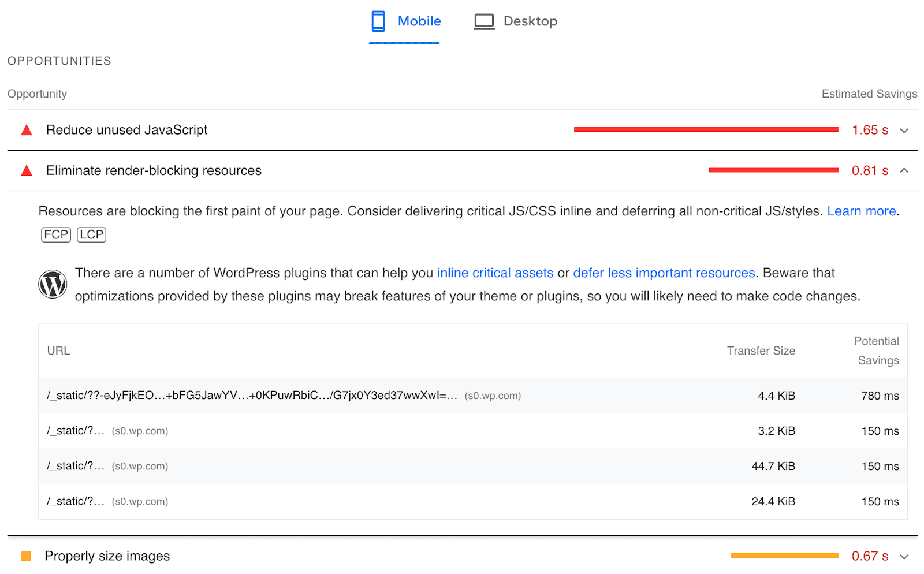Click the 3.2 KiB transfer size cell

777,431
